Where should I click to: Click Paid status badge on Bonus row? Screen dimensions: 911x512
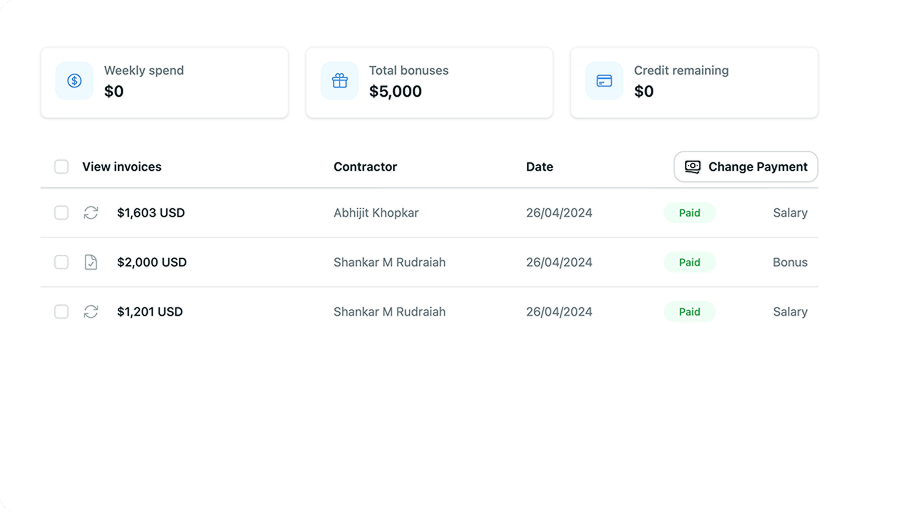(x=689, y=262)
